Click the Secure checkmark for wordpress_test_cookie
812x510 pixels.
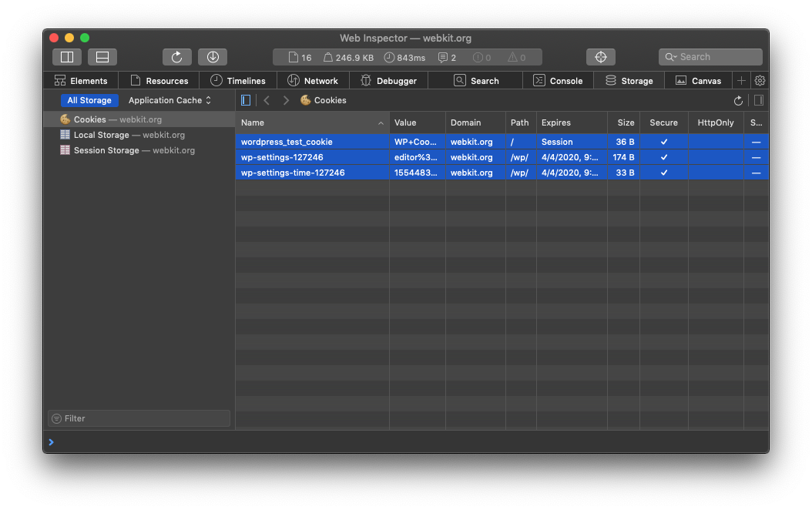pos(664,142)
